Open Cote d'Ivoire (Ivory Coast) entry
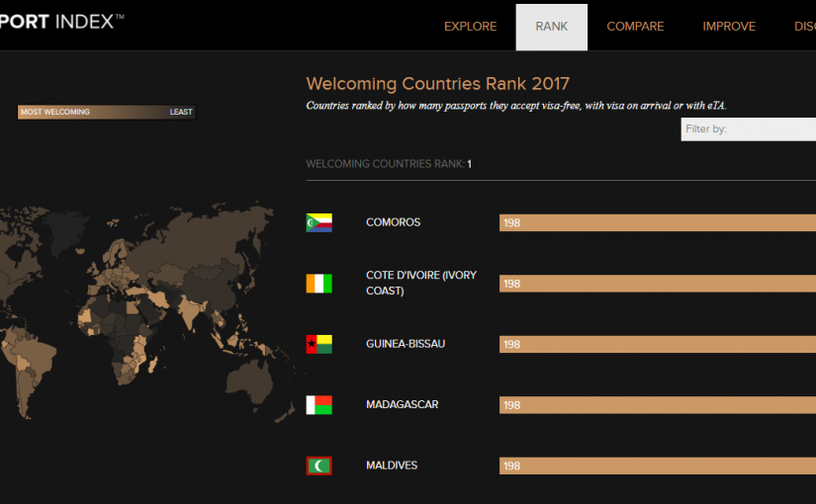The width and height of the screenshot is (816, 504). (x=420, y=283)
